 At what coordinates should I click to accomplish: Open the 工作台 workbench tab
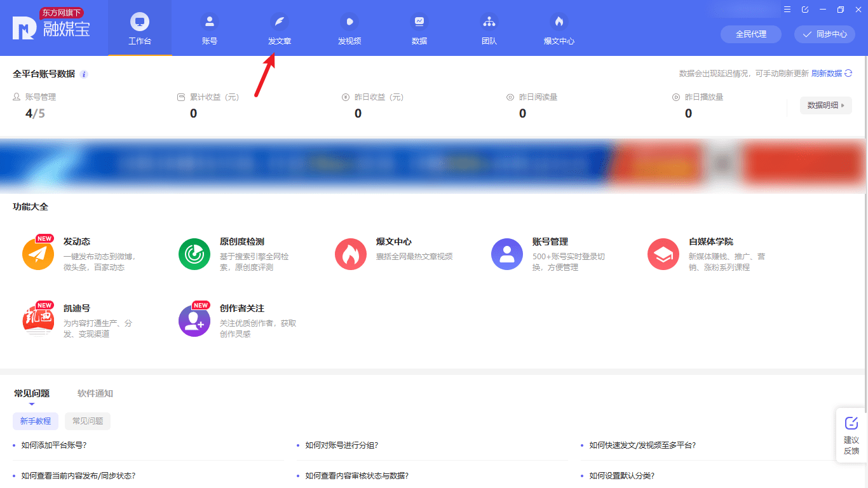pos(140,29)
